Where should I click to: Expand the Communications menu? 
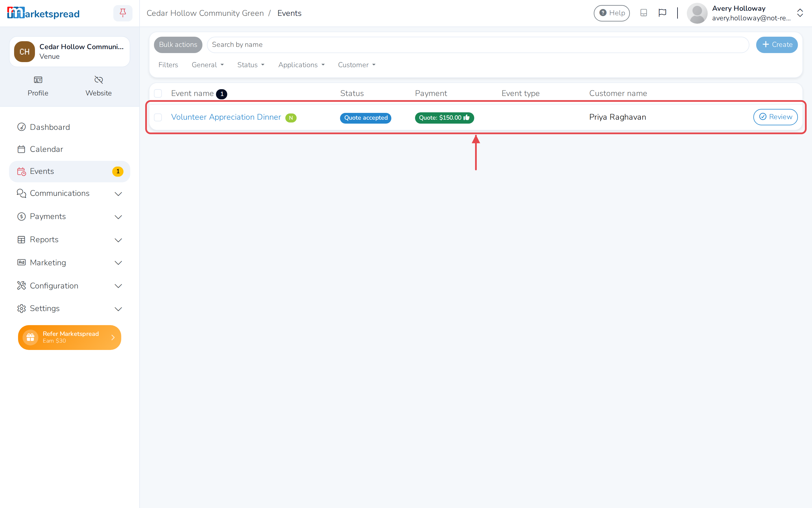[70, 194]
